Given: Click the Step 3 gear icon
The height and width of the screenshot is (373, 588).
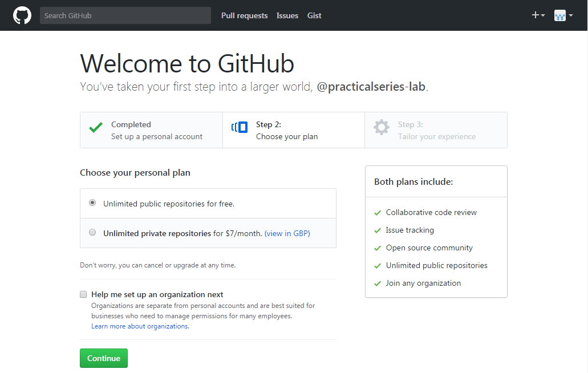Looking at the screenshot, I should pyautogui.click(x=382, y=127).
